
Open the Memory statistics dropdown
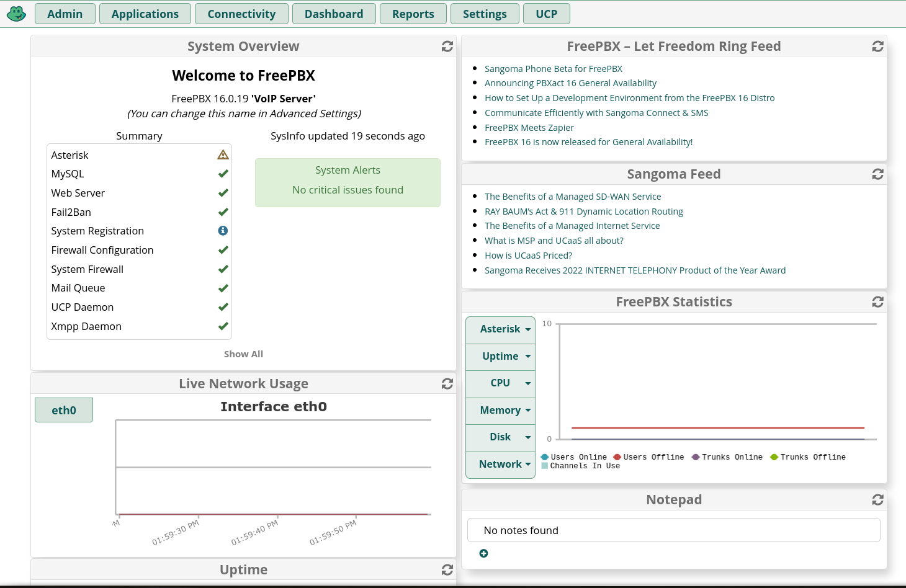click(500, 411)
